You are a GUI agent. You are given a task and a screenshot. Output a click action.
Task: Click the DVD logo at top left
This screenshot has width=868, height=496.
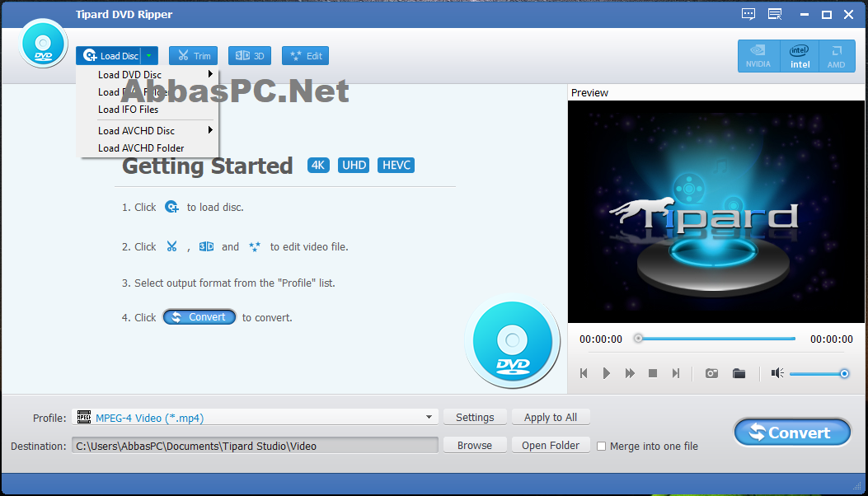43,44
